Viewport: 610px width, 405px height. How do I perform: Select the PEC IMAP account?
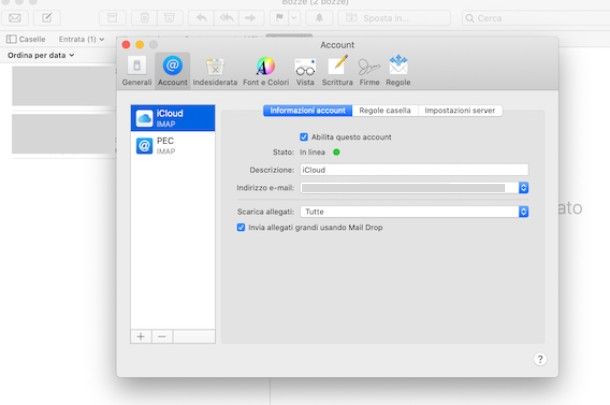173,146
